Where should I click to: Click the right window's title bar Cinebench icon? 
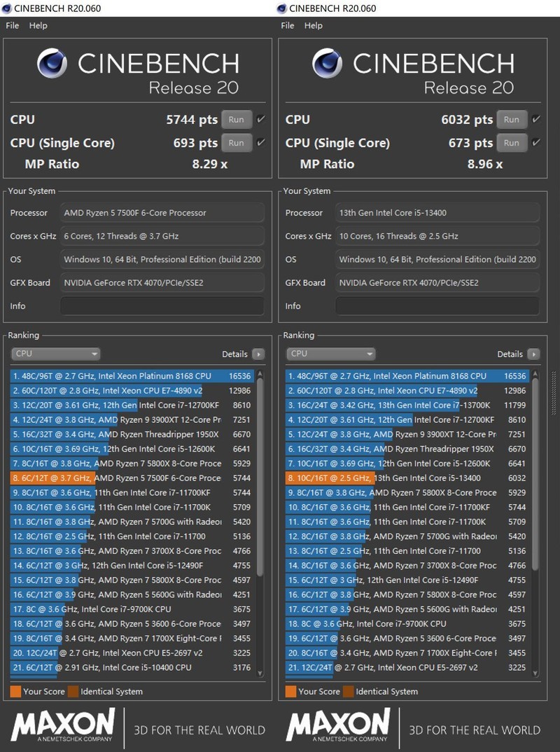pyautogui.click(x=282, y=8)
